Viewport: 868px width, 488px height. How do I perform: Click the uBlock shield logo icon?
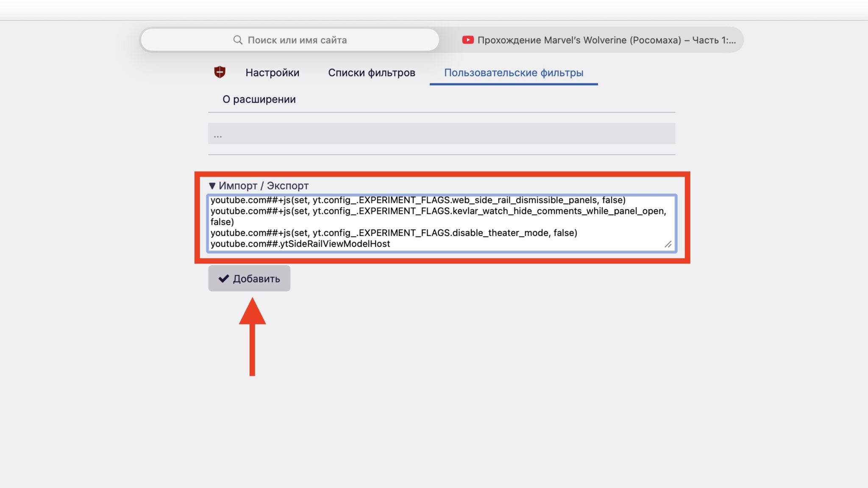(x=220, y=72)
